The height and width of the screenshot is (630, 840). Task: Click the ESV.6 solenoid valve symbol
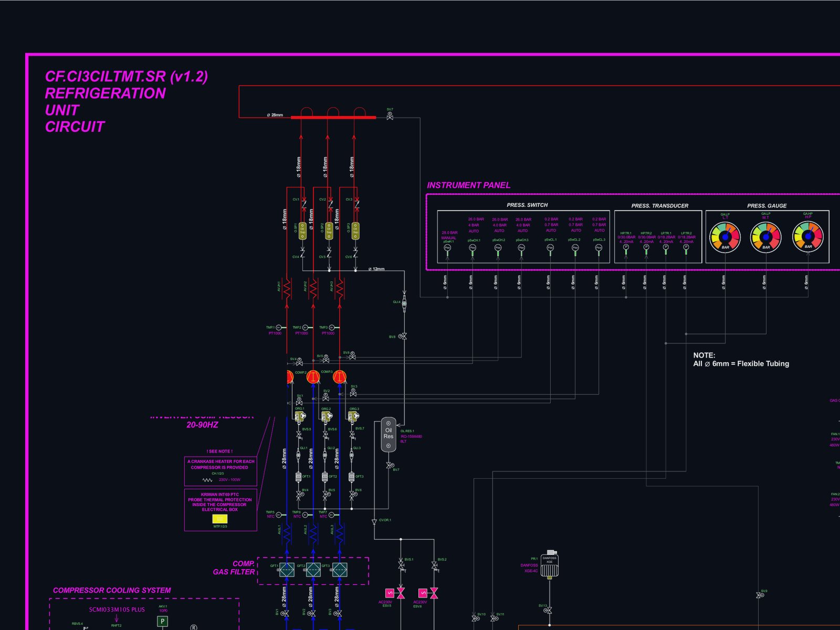[429, 593]
